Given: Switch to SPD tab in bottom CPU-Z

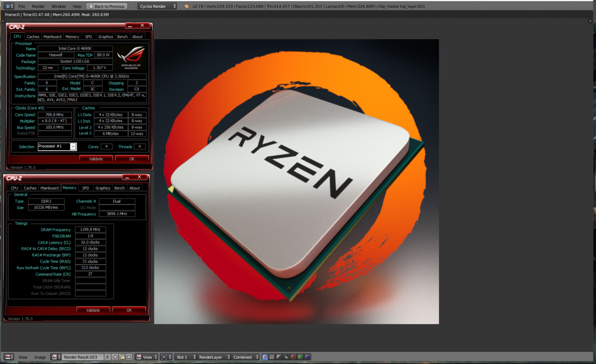Looking at the screenshot, I should [x=85, y=188].
